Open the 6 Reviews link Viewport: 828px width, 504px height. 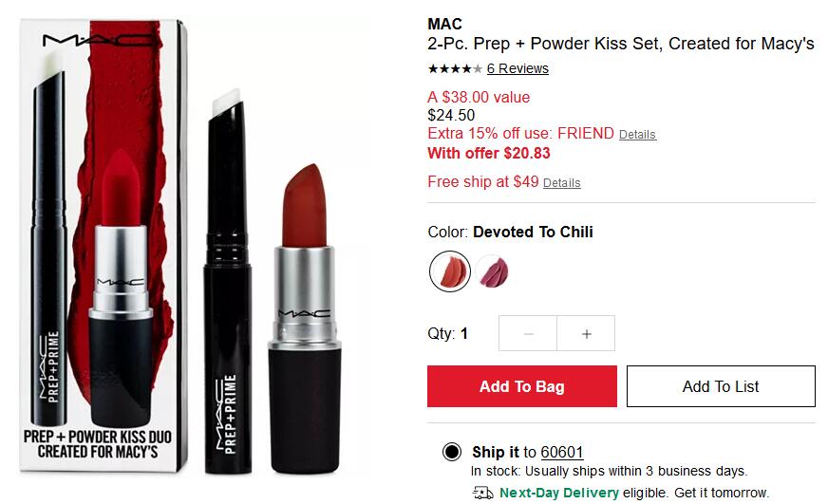tap(517, 68)
